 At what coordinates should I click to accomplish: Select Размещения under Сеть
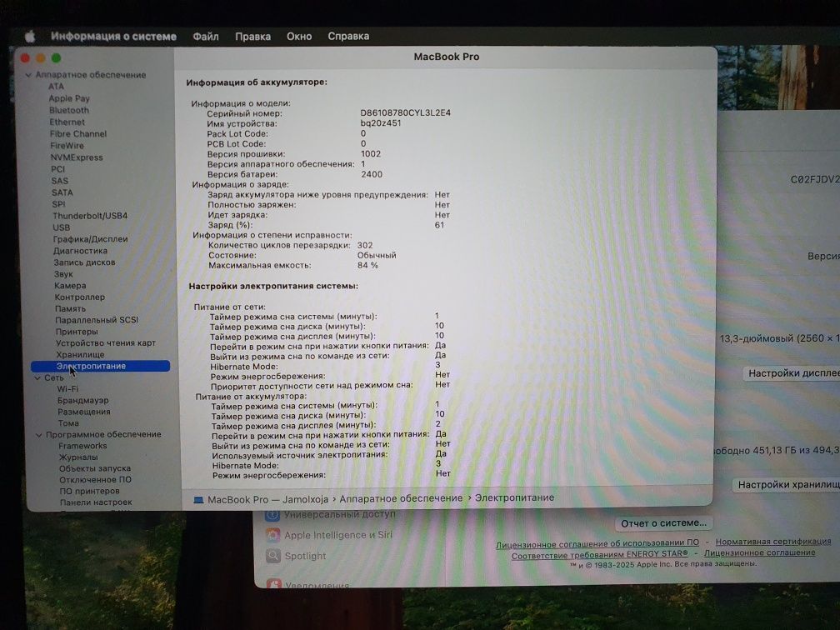pyautogui.click(x=84, y=412)
